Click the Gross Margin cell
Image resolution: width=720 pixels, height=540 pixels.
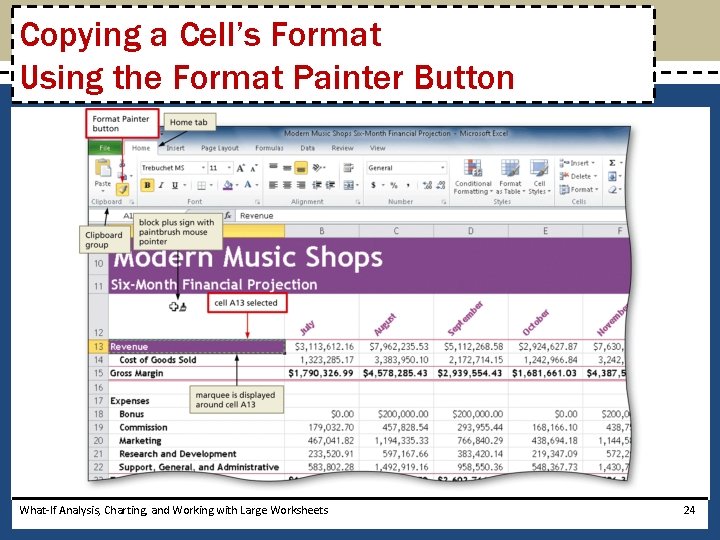pyautogui.click(x=197, y=373)
